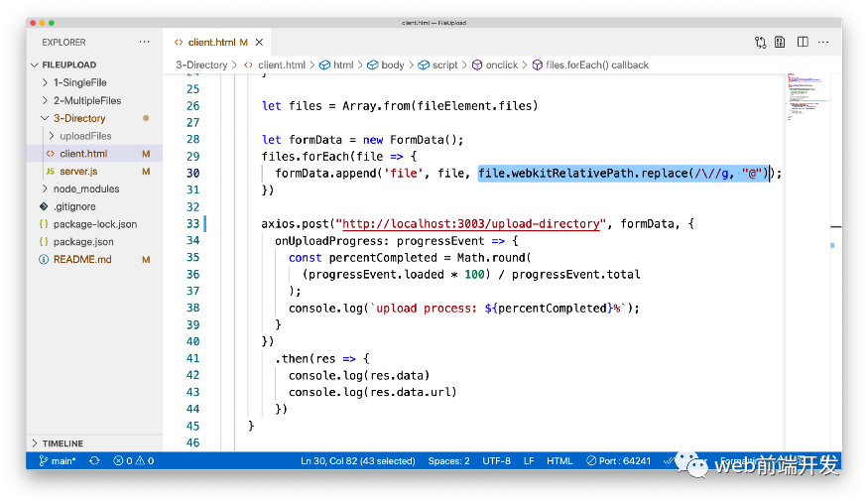Click the html breadcrumb segment
This screenshot has width=868, height=504.
[343, 64]
